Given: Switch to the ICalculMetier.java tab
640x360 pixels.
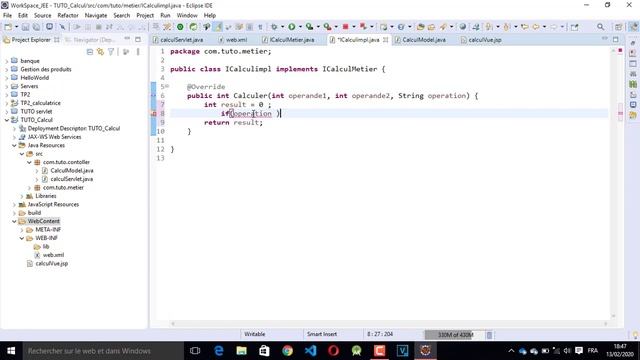Looking at the screenshot, I should 288,40.
